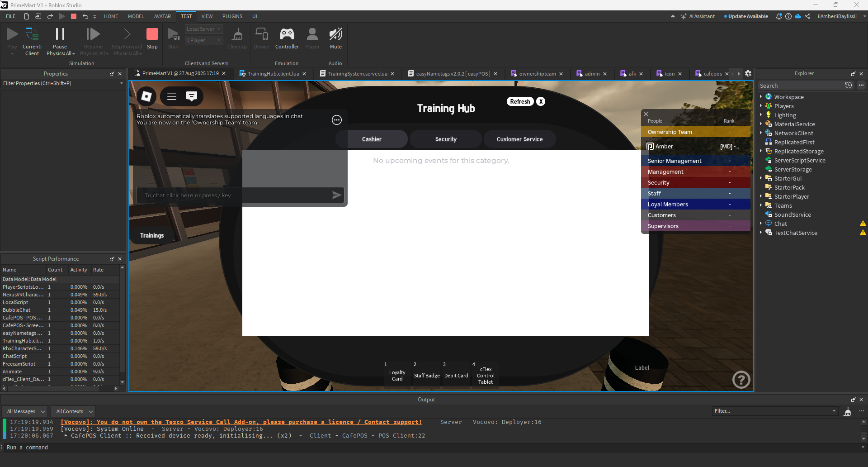Select ServerScriptService in Explorer

point(799,160)
